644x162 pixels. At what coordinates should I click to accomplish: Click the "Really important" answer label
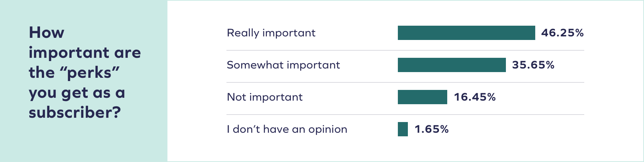click(x=271, y=33)
